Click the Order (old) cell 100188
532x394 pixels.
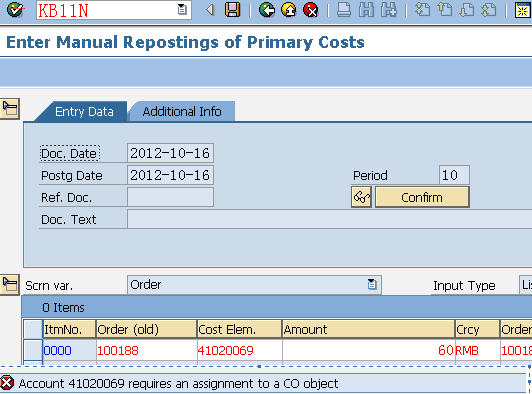147,350
